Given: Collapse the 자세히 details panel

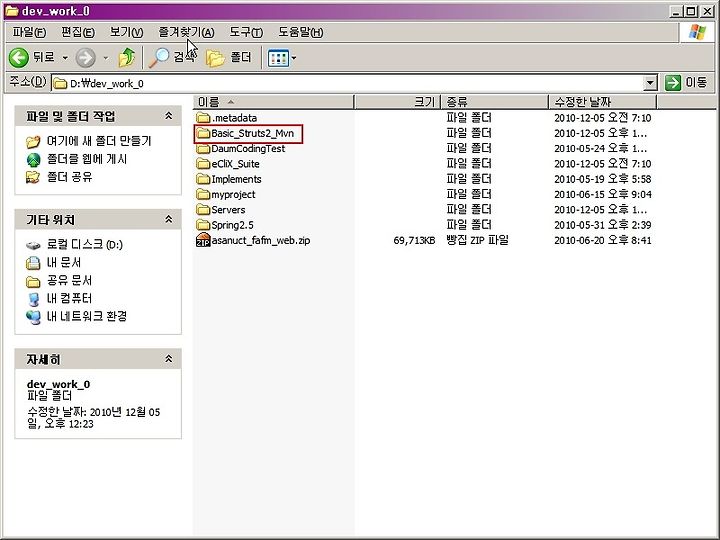Looking at the screenshot, I should click(x=169, y=359).
